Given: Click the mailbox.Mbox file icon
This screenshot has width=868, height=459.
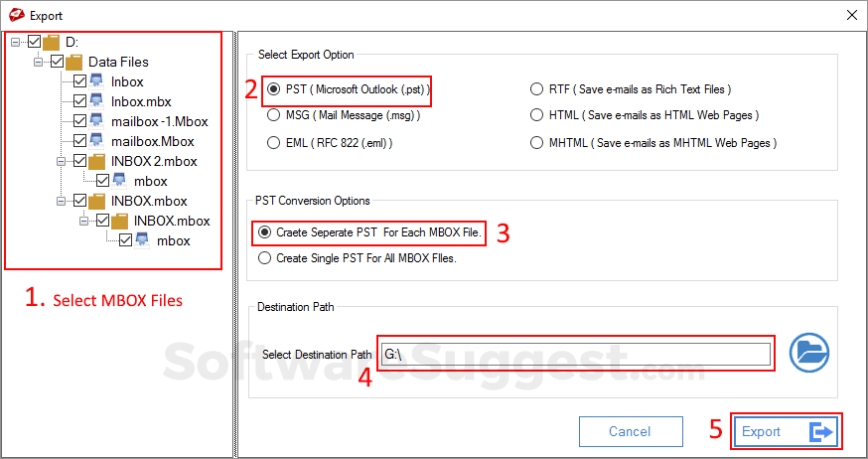Looking at the screenshot, I should click(x=97, y=141).
